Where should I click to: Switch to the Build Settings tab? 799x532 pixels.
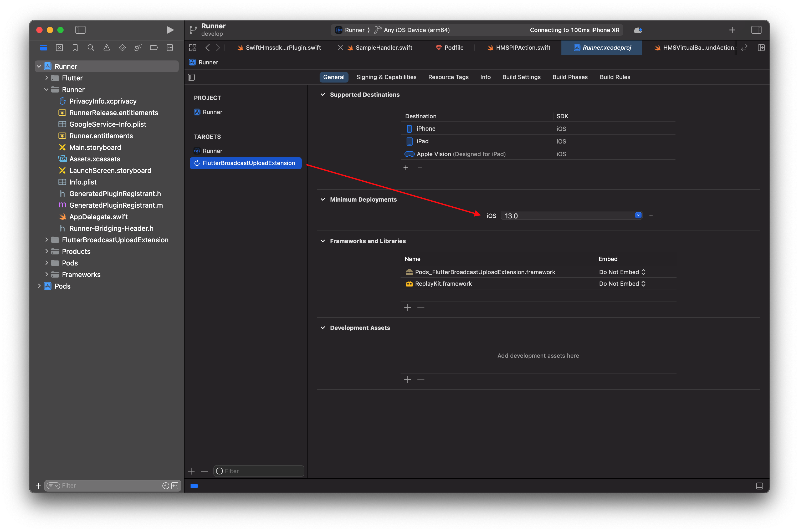[521, 77]
